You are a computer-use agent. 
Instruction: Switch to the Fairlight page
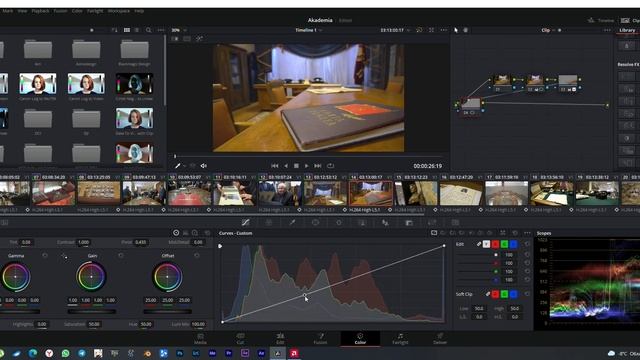pos(400,338)
